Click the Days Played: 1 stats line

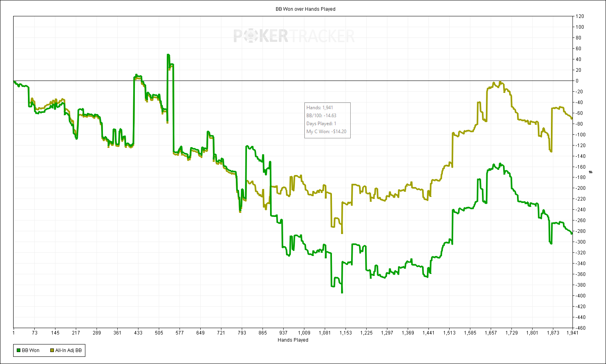(x=321, y=124)
